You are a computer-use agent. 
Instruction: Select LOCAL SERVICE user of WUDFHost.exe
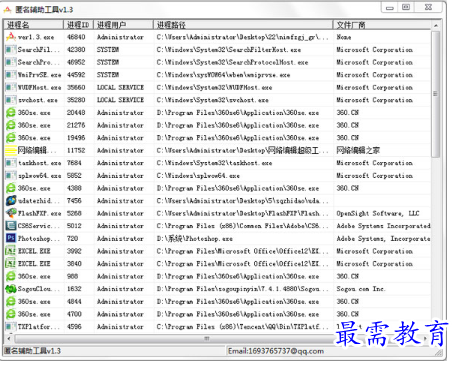[120, 87]
